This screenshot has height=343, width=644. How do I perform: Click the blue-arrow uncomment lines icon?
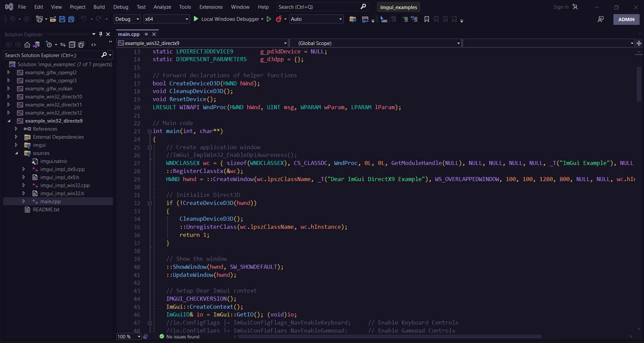pyautogui.click(x=414, y=19)
